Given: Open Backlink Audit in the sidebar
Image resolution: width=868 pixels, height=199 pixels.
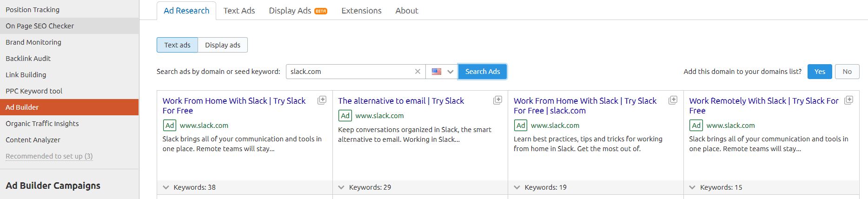Looking at the screenshot, I should (x=69, y=58).
